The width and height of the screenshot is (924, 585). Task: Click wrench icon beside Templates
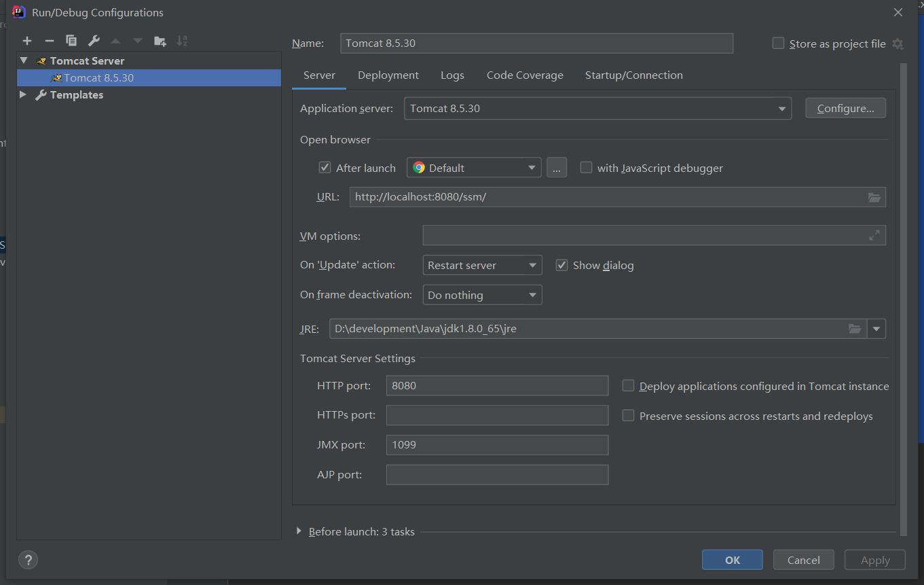41,95
